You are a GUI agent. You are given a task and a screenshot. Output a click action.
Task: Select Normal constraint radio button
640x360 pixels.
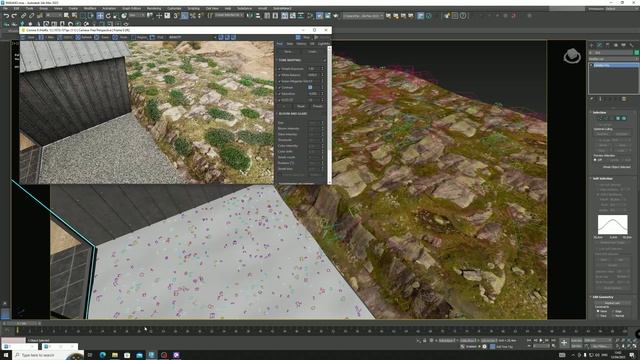(613, 316)
